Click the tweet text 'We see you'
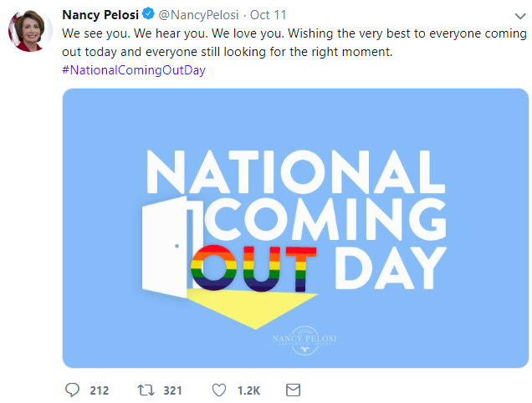The image size is (532, 403). coord(94,33)
